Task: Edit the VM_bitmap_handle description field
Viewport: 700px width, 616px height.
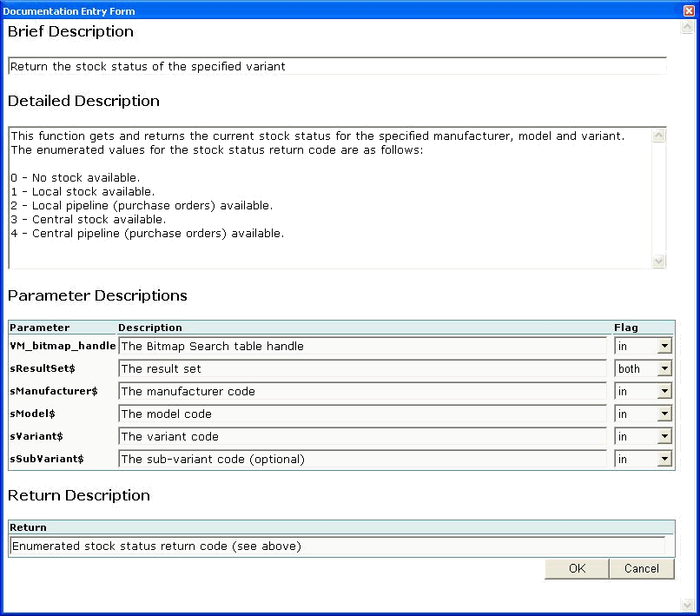Action: point(362,346)
